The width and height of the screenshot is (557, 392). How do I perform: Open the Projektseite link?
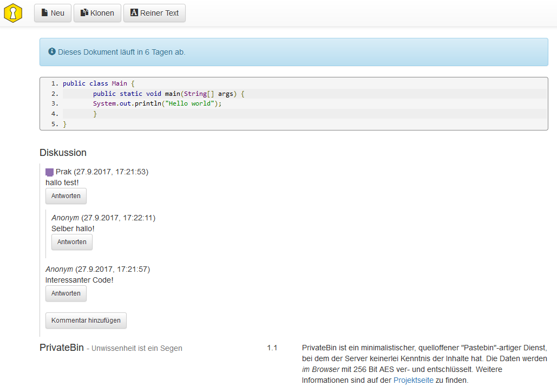[413, 380]
